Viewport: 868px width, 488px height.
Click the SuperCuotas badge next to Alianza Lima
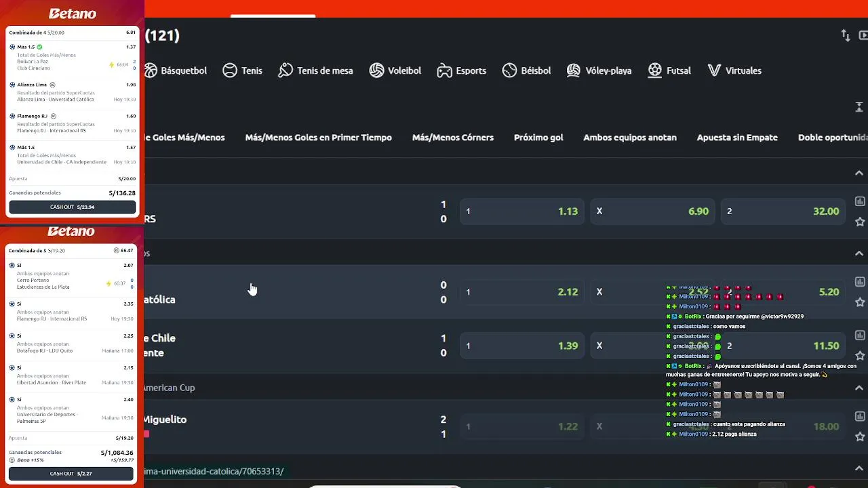coord(52,85)
